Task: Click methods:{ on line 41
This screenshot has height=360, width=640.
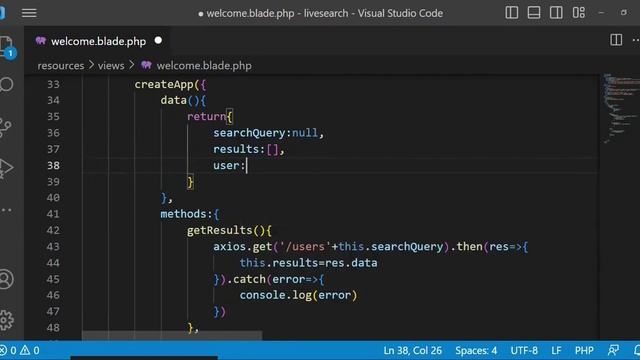Action: tap(190, 214)
